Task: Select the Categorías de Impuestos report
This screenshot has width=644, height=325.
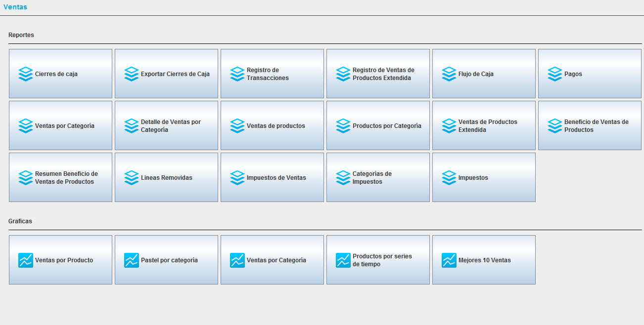Action: [x=378, y=177]
